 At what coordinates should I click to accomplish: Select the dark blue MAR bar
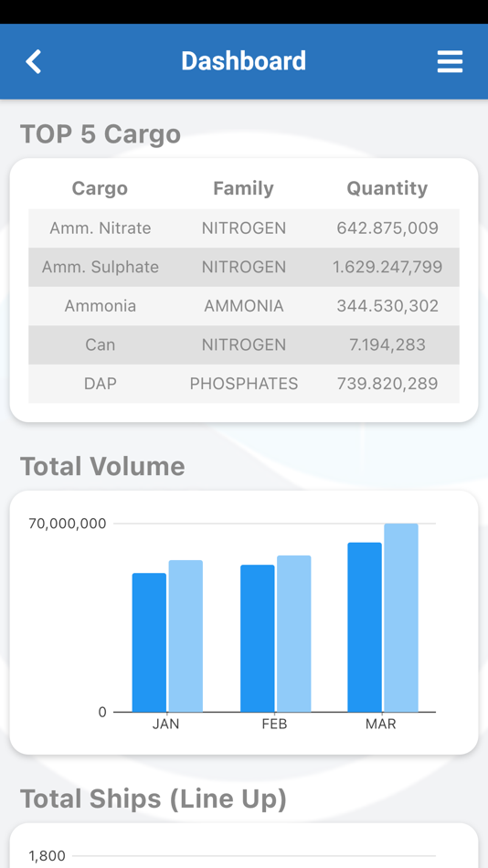point(365,627)
